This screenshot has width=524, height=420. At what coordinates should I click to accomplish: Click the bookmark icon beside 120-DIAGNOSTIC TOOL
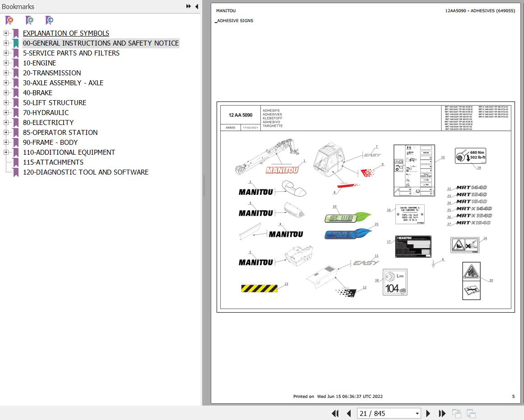(16, 172)
